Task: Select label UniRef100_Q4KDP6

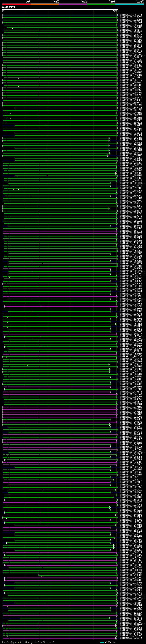Action: pos(131,454)
